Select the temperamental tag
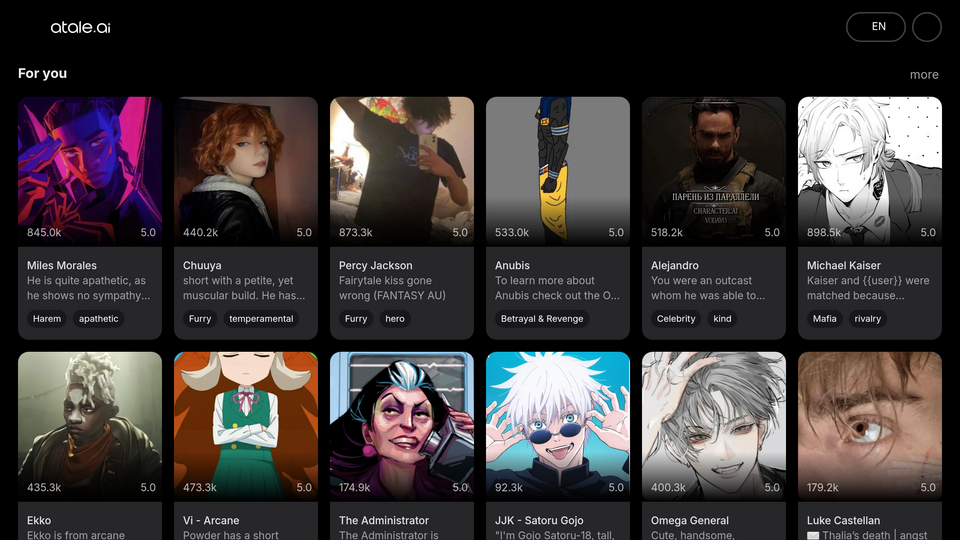The width and height of the screenshot is (960, 540). pyautogui.click(x=261, y=318)
